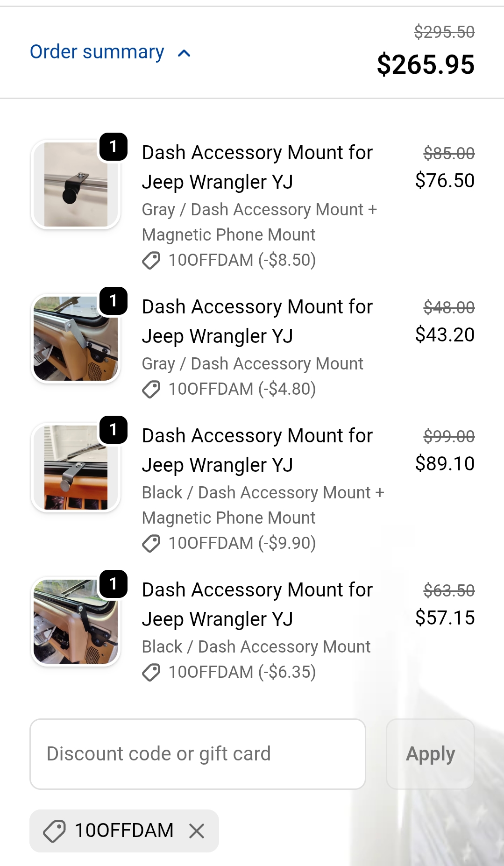Click the discount tag icon showing -$8.50

[x=151, y=260]
